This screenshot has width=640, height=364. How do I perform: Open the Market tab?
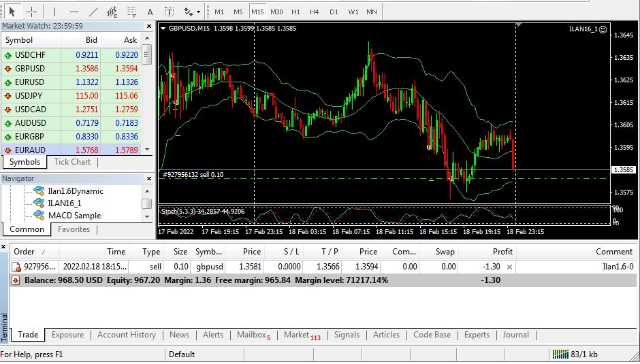[302, 335]
